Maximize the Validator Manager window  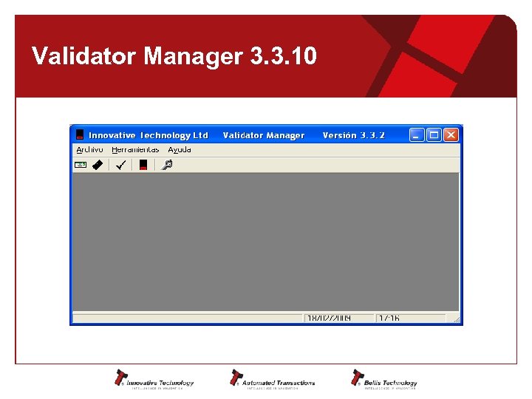pos(434,135)
